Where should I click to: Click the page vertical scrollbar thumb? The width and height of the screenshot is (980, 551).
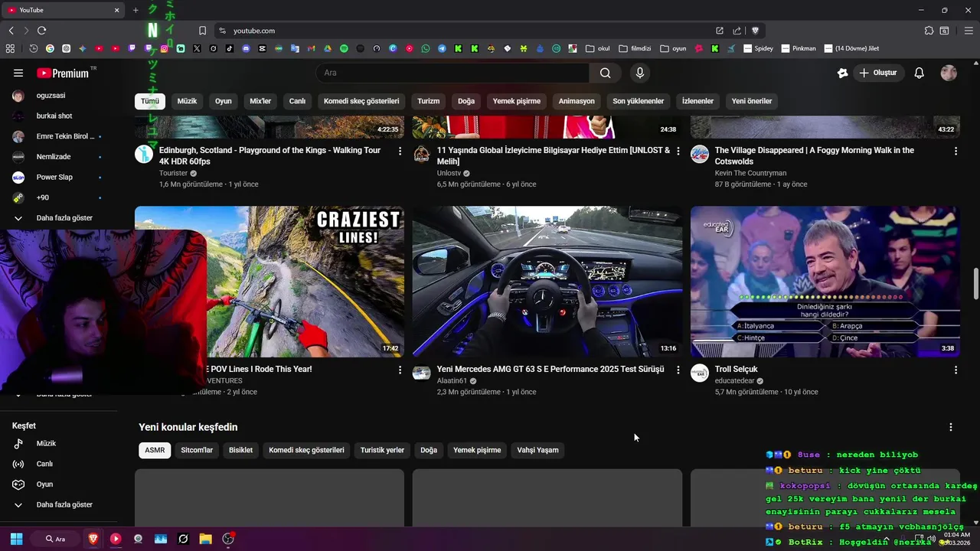(976, 285)
